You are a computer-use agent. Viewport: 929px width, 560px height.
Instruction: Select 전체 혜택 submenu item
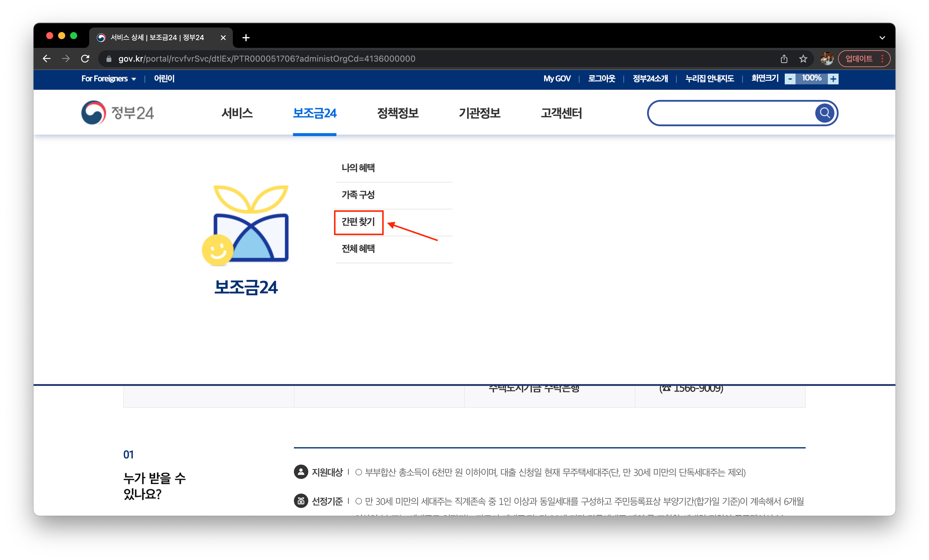click(358, 249)
